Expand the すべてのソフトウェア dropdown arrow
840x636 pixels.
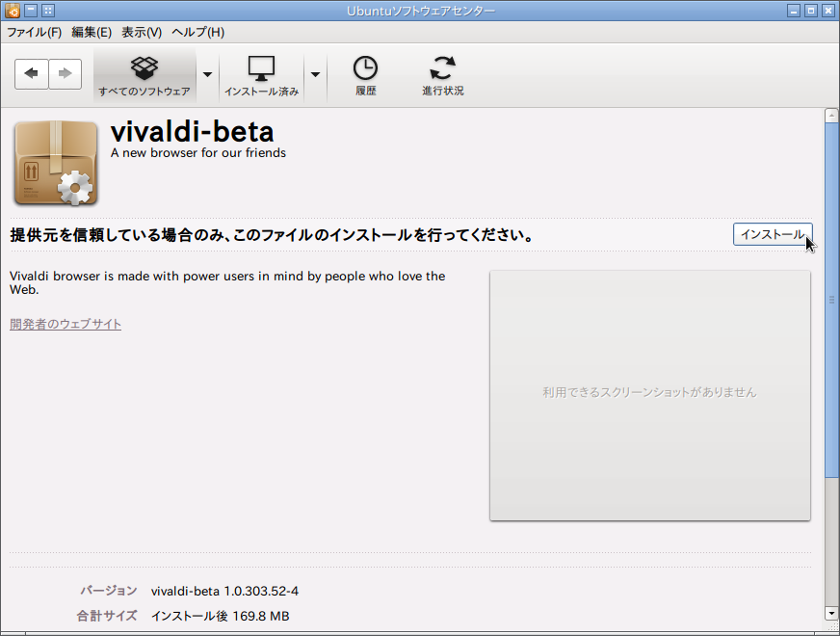coord(207,75)
